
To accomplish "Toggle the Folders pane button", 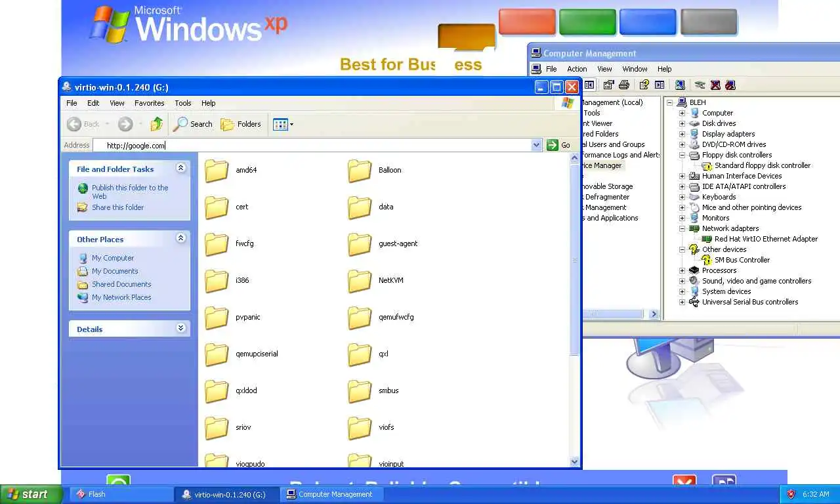I will (241, 124).
